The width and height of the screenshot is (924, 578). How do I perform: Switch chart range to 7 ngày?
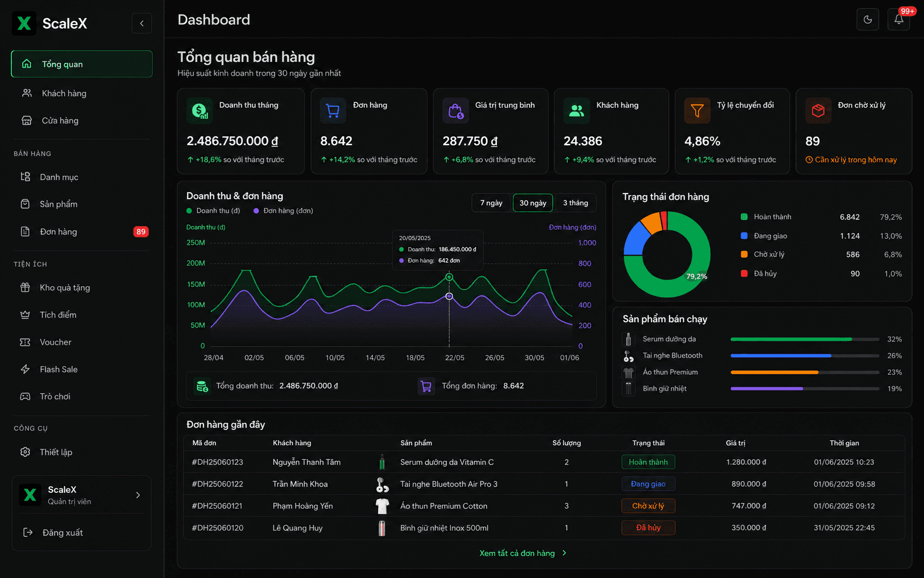[491, 203]
